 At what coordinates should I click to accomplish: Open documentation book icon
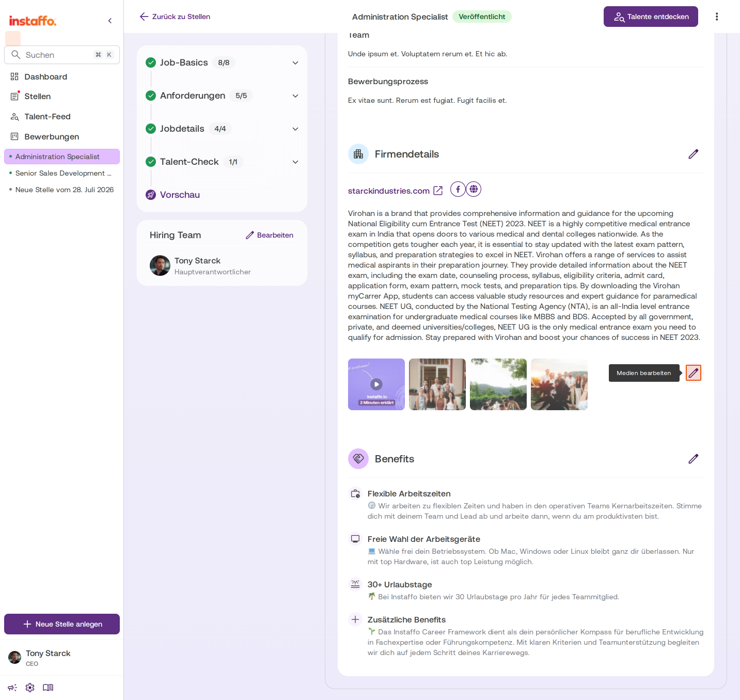click(x=48, y=688)
